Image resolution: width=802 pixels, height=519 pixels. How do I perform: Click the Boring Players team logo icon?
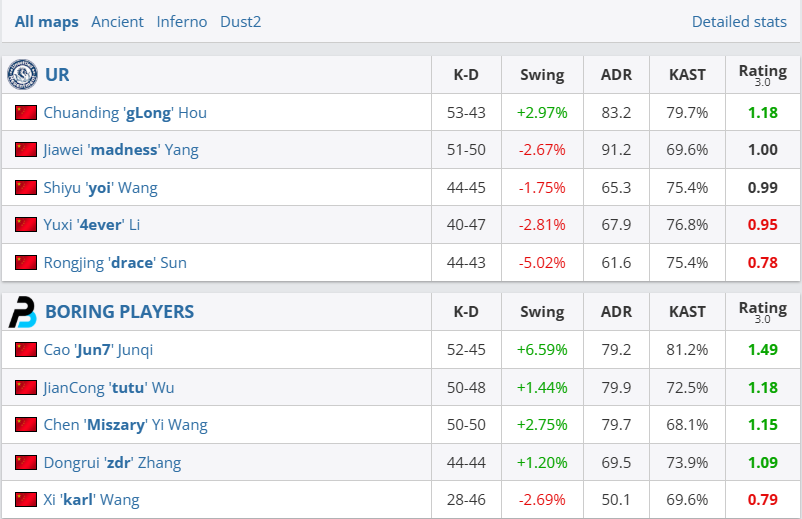click(22, 312)
